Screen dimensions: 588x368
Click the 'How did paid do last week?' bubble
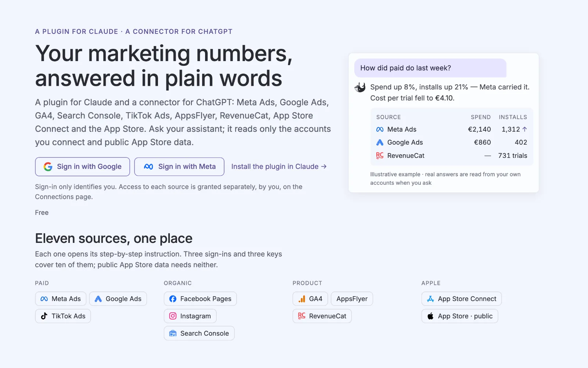click(430, 68)
